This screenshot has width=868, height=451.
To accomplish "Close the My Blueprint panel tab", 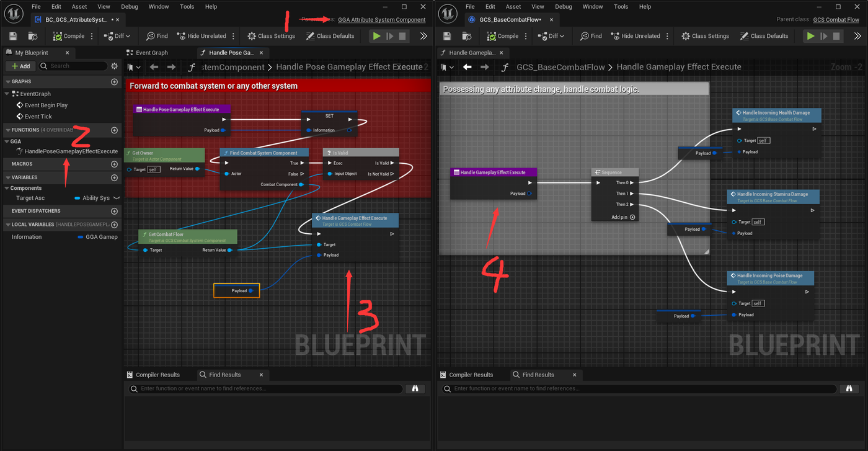I will tap(67, 53).
